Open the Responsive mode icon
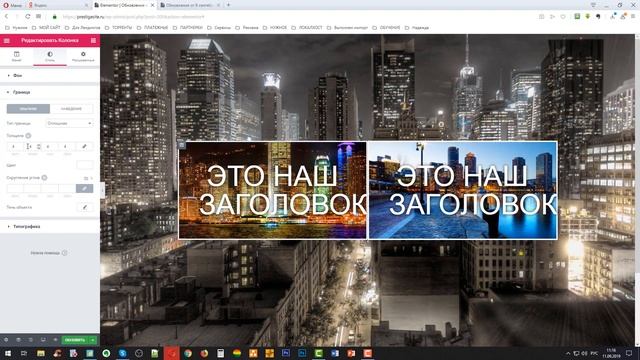This screenshot has height=360, width=640. [x=43, y=340]
